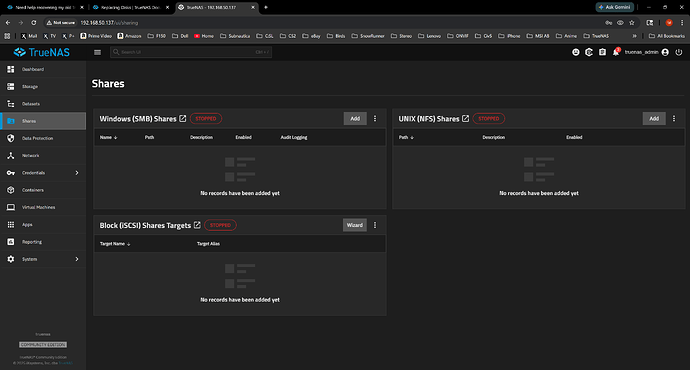Open the Jobs clipboard icon
The height and width of the screenshot is (370, 690).
(602, 52)
